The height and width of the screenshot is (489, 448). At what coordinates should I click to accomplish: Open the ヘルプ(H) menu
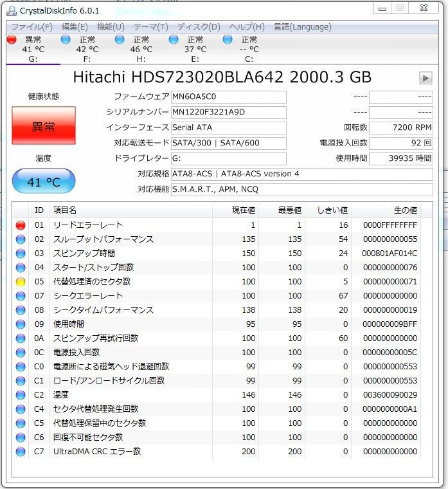tap(247, 27)
